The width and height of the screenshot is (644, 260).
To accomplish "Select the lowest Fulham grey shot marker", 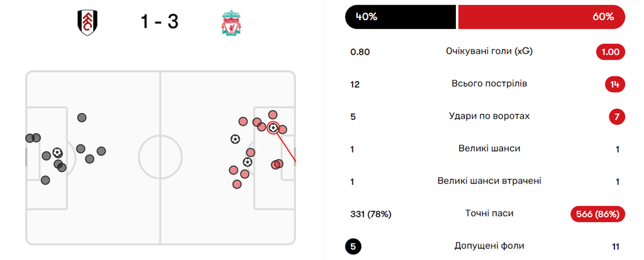I will point(45,180).
